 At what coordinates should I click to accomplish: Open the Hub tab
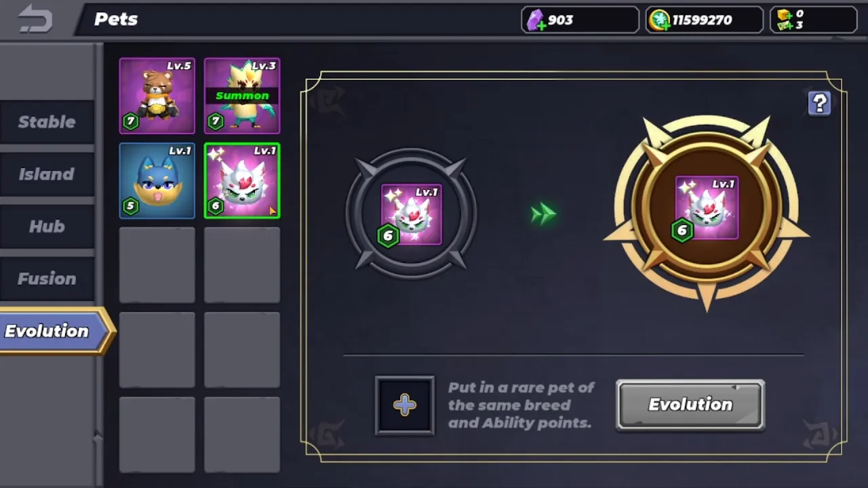47,226
